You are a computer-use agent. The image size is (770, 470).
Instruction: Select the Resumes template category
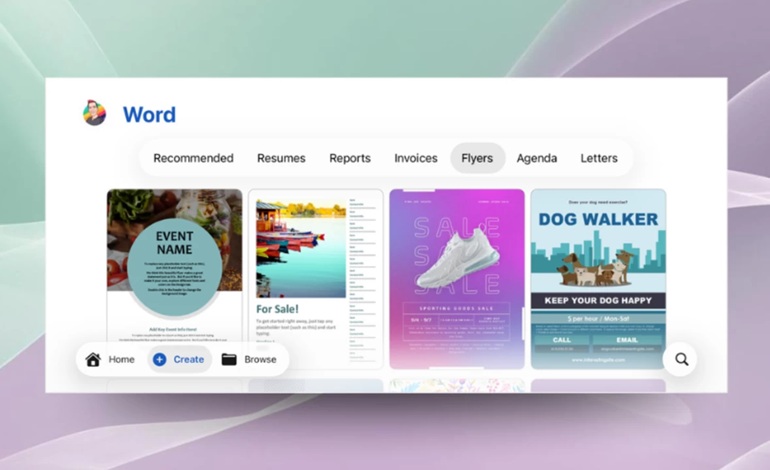point(281,158)
